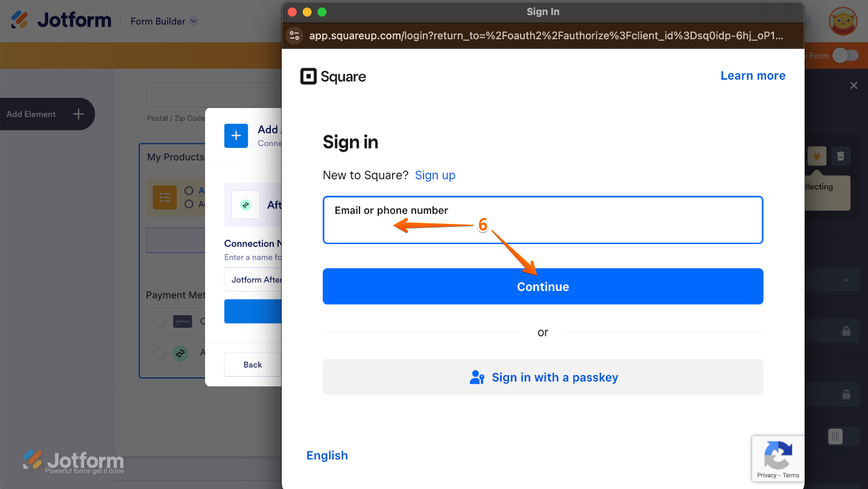Open the Add Element panel
Viewport: 868px width, 489px height.
coord(47,114)
